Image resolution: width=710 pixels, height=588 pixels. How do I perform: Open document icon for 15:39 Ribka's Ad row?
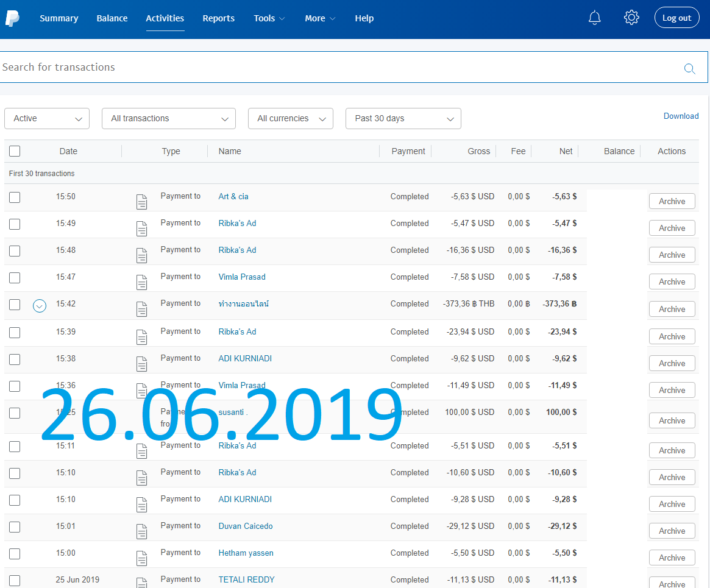click(x=142, y=337)
